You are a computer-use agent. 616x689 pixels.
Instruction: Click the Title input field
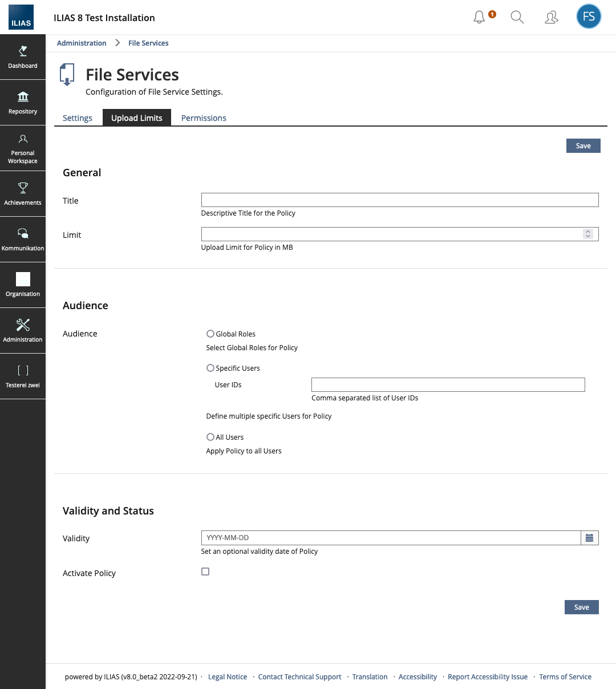coord(399,200)
